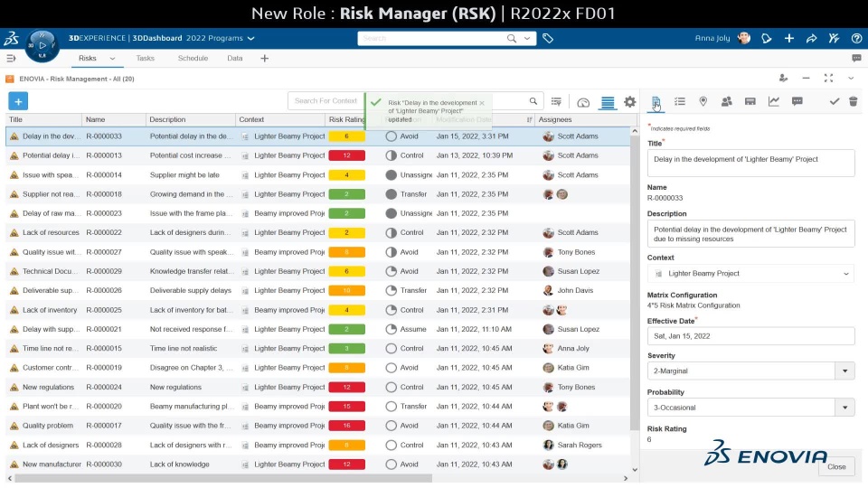868x488 pixels.
Task: Click the magnifier in the risk search field
Action: coord(533,100)
